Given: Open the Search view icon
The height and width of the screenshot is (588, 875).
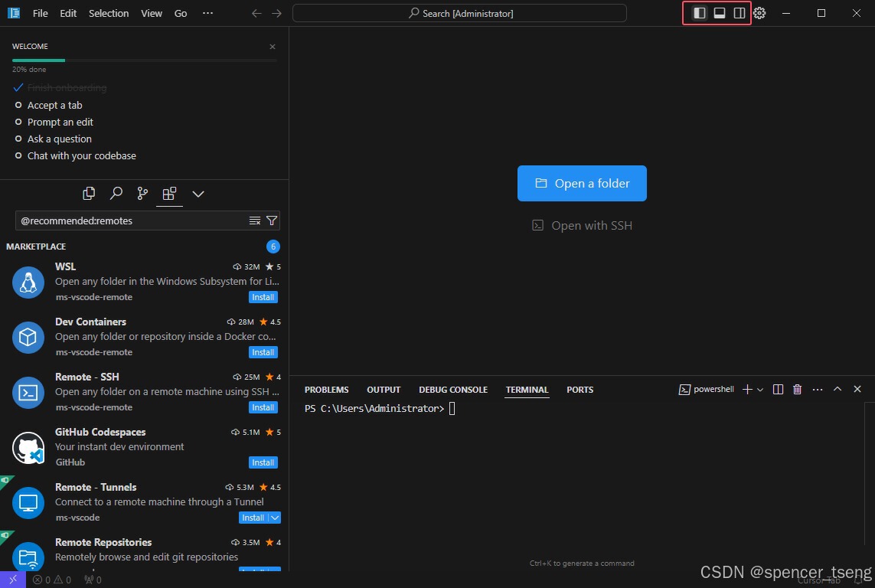Looking at the screenshot, I should [x=116, y=194].
